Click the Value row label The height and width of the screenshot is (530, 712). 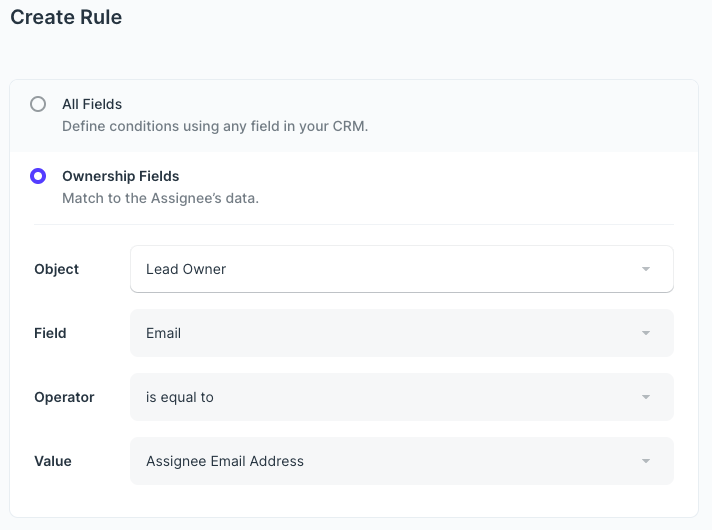pyautogui.click(x=53, y=461)
